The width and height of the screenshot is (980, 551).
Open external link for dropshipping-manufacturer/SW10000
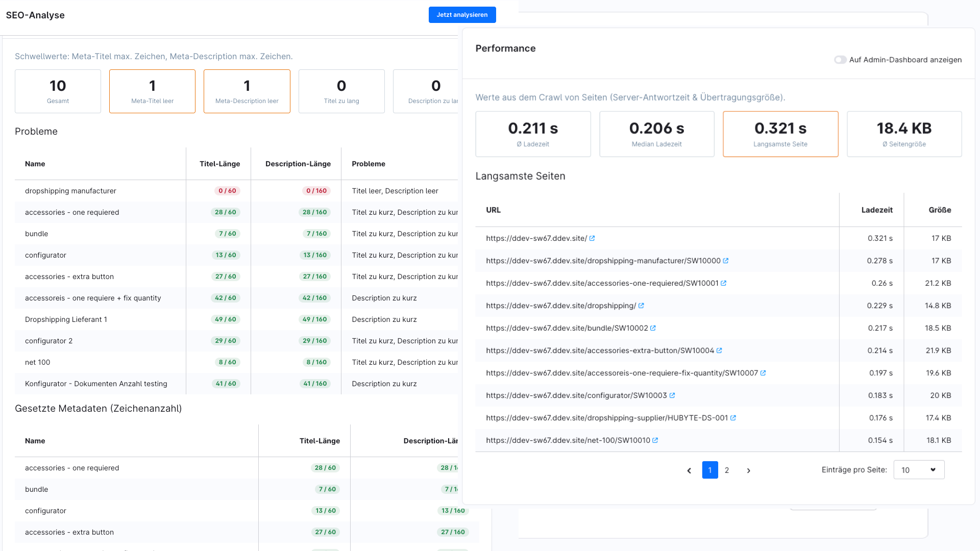(x=726, y=261)
